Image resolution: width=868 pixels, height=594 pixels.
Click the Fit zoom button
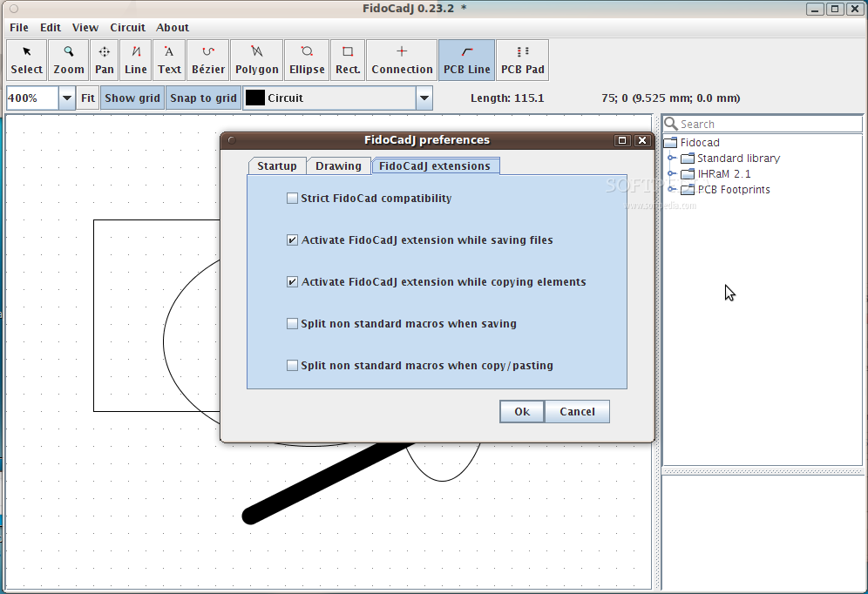(x=88, y=98)
